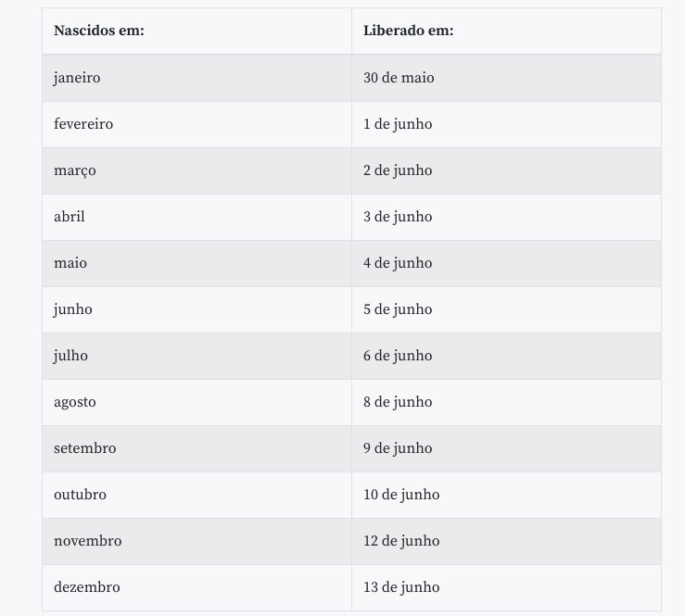Click the "maio" month cell
This screenshot has height=616, width=685.
click(x=70, y=263)
